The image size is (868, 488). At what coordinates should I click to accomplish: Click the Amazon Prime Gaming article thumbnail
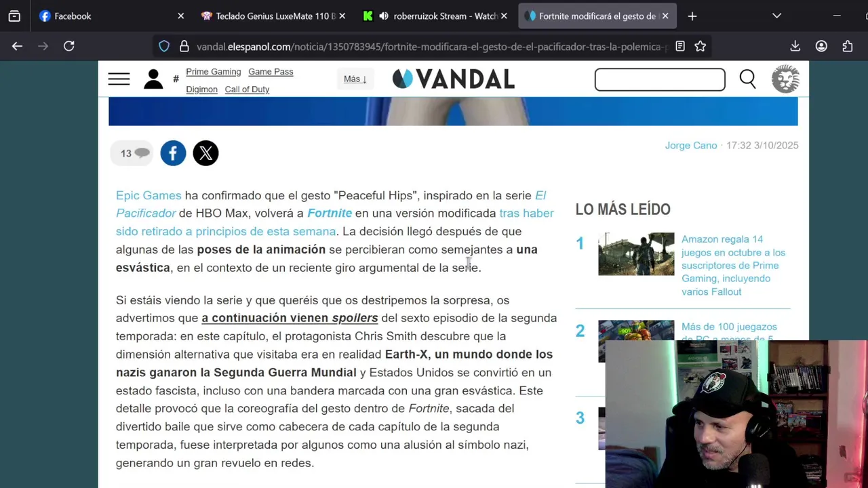(x=636, y=254)
